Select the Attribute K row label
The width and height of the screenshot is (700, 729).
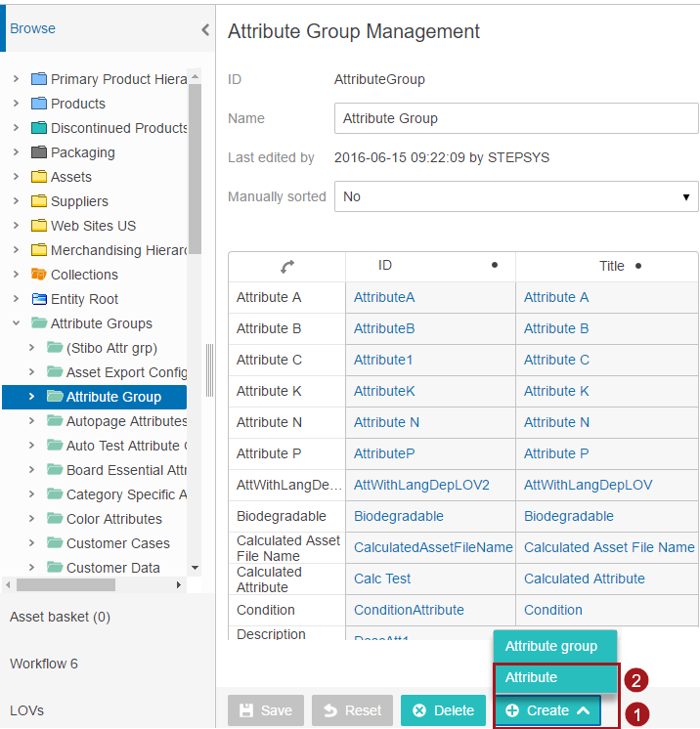pos(269,392)
